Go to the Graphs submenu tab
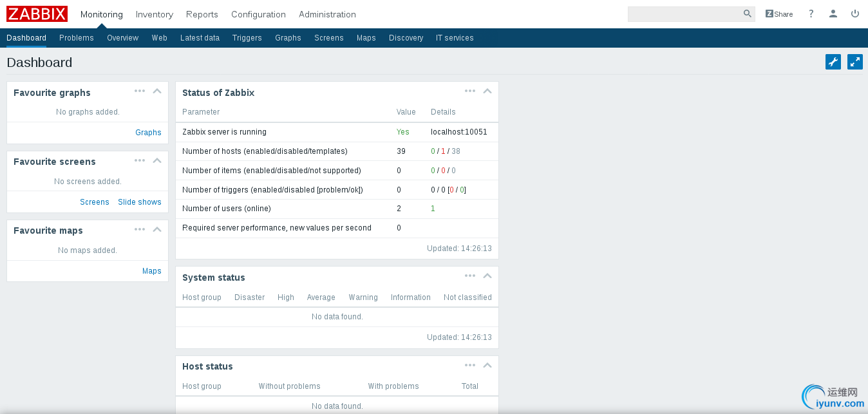The height and width of the screenshot is (414, 868). coord(288,38)
